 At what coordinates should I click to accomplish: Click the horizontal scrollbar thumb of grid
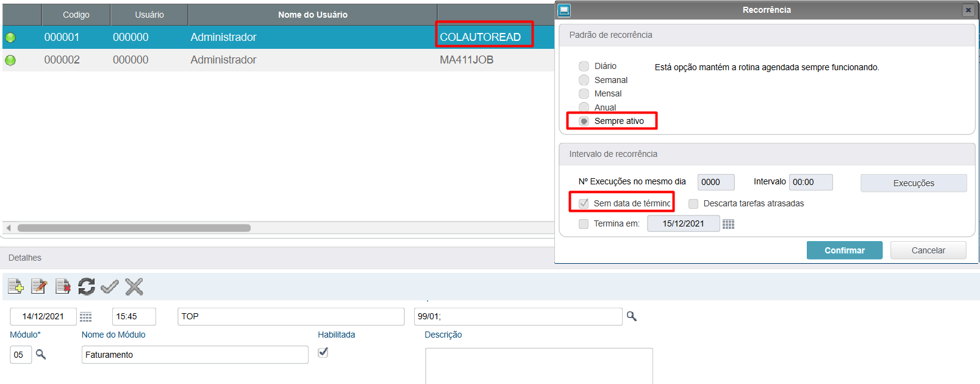134,228
